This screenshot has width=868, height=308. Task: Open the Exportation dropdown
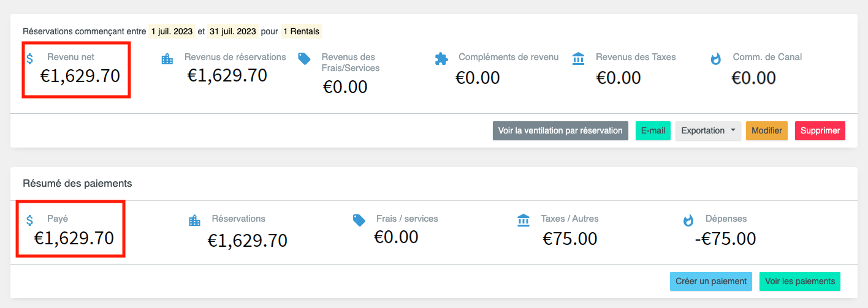click(708, 131)
